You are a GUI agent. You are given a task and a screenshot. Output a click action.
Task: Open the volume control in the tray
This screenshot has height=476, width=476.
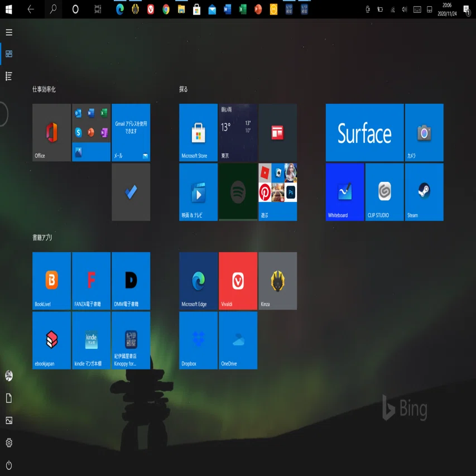tap(405, 9)
